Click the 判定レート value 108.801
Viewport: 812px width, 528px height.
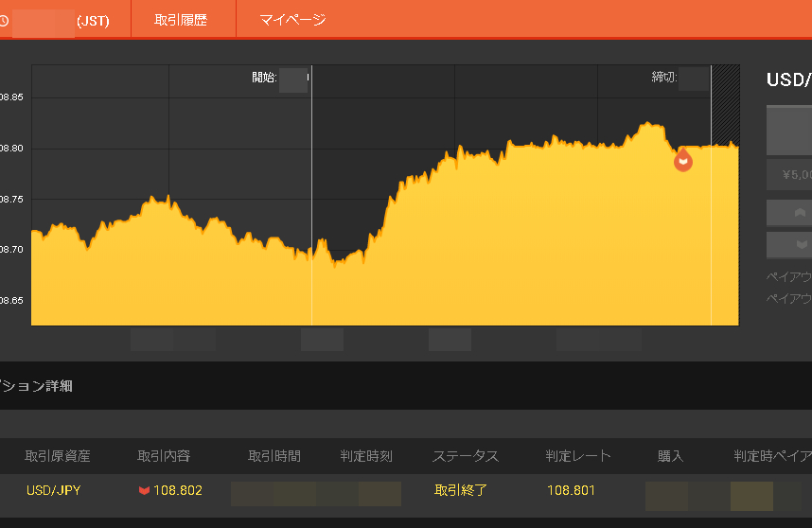pos(572,490)
